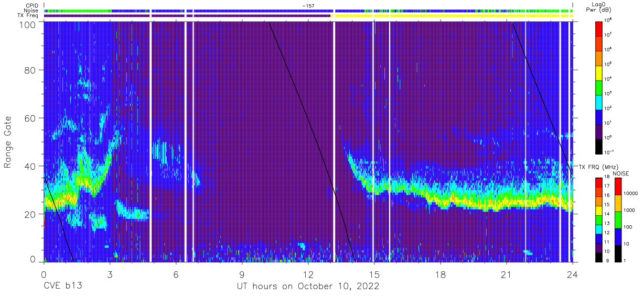This screenshot has height=297, width=644.
Task: Click the '100' tick on Range Gate axis
Action: (27, 25)
